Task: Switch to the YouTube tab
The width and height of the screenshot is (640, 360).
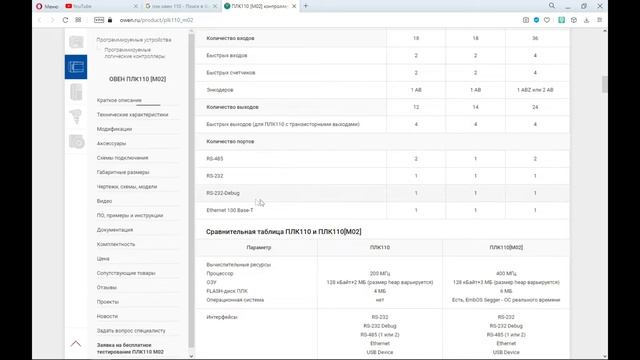Action: click(97, 6)
